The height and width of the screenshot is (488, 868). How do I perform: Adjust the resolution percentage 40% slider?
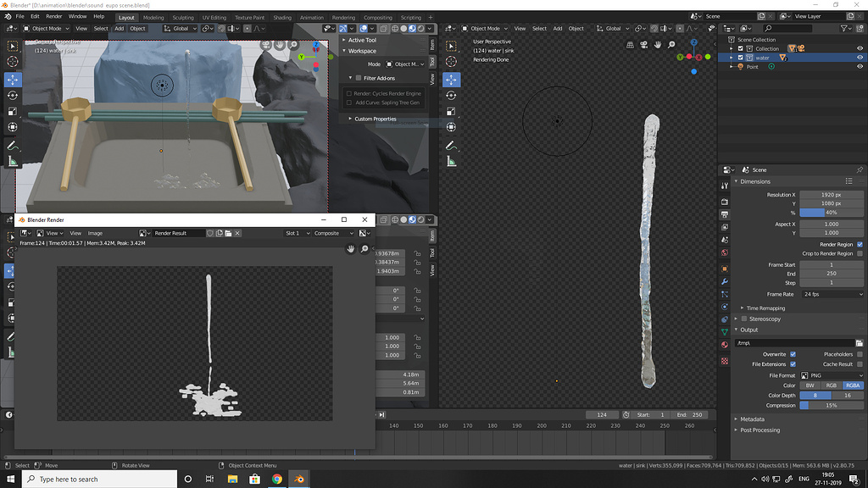tap(832, 213)
